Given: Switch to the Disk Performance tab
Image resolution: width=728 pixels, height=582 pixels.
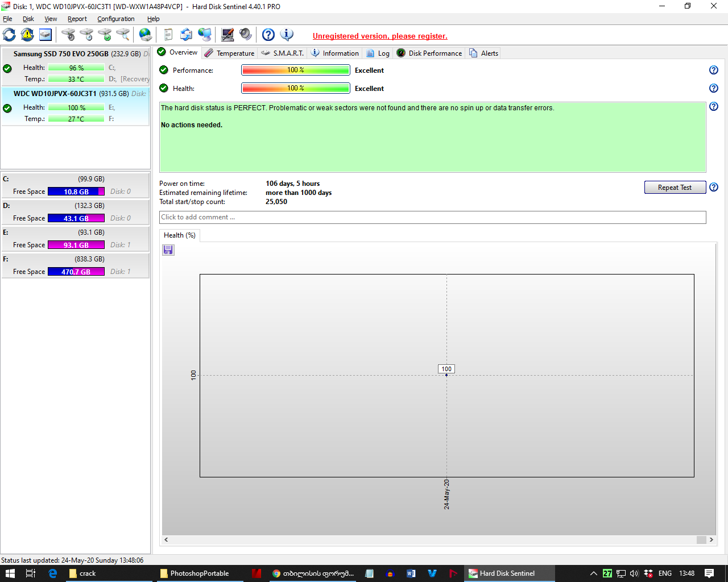Looking at the screenshot, I should (x=429, y=53).
